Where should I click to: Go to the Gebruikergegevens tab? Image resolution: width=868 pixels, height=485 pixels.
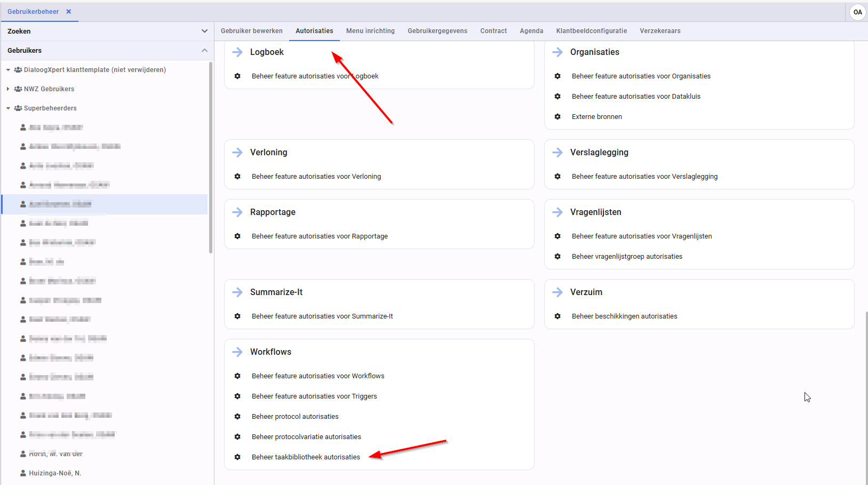[x=437, y=31]
